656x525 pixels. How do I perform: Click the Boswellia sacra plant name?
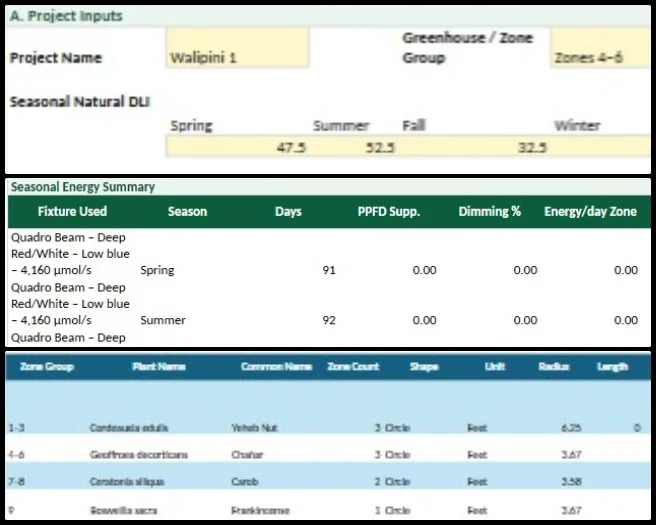point(124,510)
